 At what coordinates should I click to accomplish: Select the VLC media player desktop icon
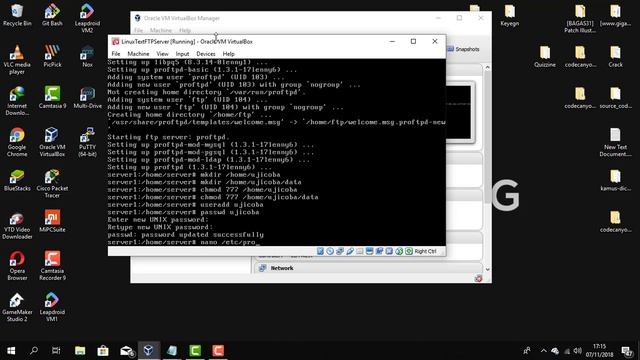[x=17, y=60]
